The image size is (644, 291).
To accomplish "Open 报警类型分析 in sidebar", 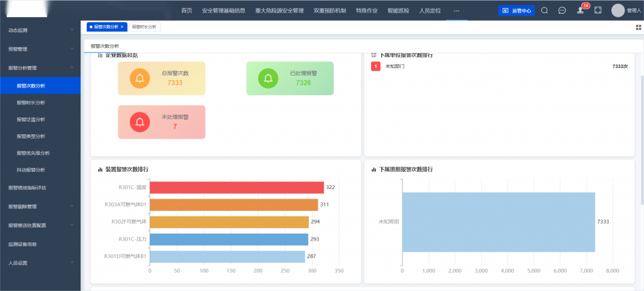I will (x=31, y=136).
